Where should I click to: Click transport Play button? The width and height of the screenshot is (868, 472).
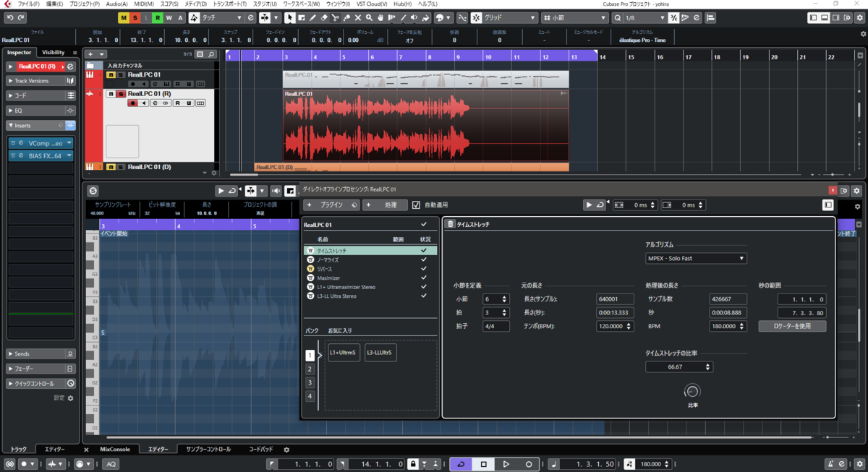(x=506, y=464)
